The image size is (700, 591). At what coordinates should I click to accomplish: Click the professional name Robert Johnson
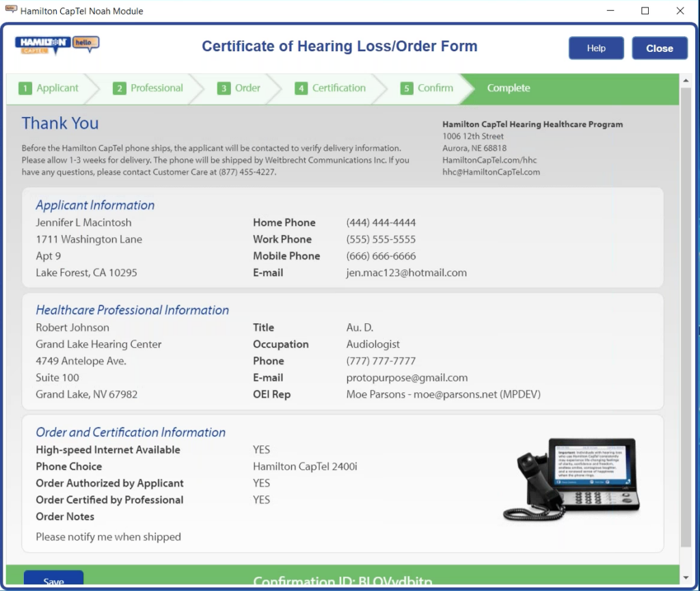coord(72,327)
